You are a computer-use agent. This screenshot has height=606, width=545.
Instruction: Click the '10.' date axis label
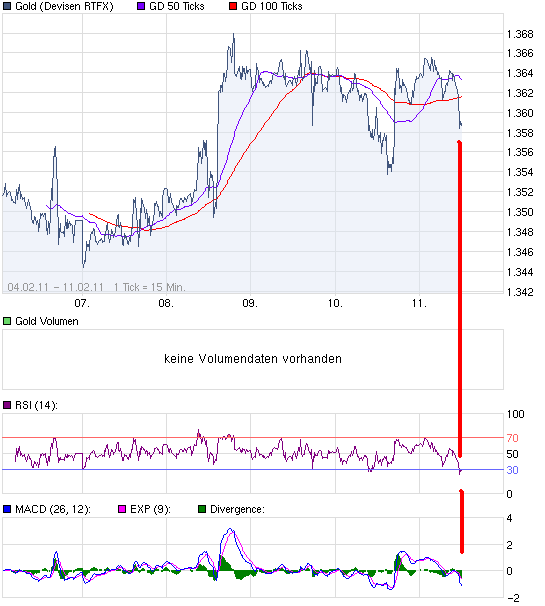click(x=335, y=303)
